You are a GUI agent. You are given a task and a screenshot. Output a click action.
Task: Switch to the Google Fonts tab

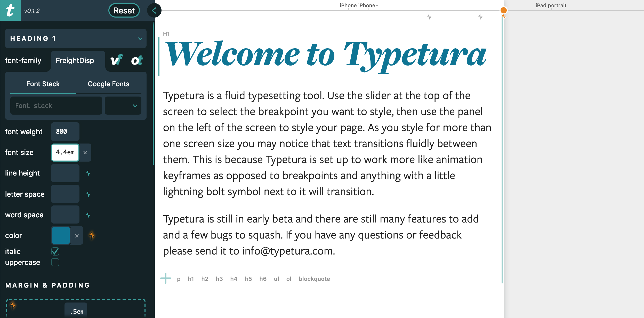click(109, 84)
